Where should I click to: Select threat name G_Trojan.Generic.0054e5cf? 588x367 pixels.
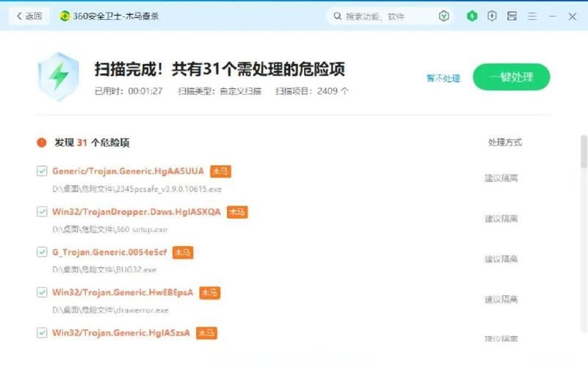109,252
